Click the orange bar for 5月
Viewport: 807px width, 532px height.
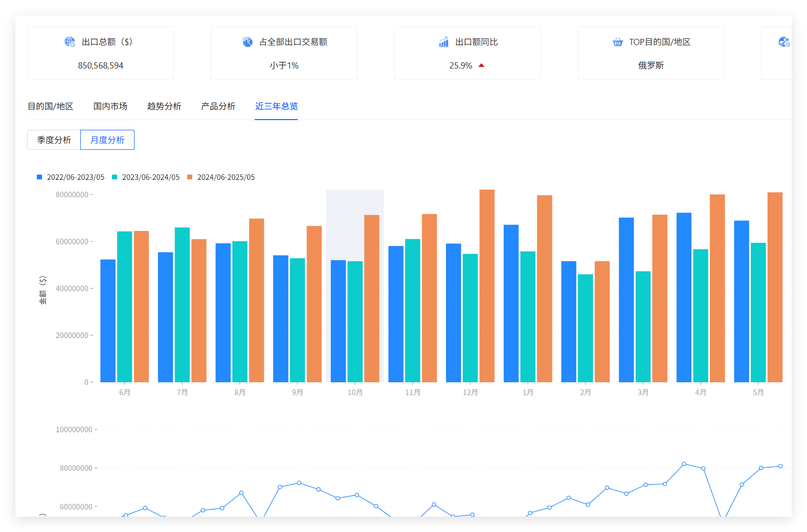(775, 287)
